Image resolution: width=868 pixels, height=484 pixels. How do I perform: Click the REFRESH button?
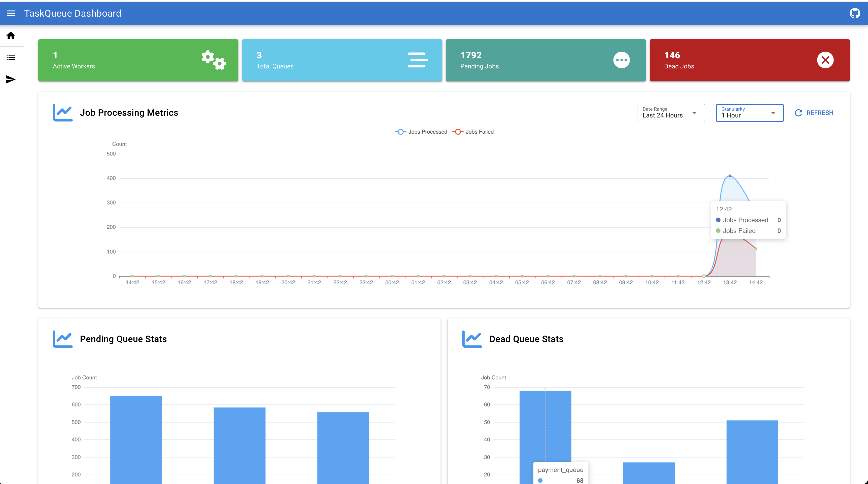[814, 112]
